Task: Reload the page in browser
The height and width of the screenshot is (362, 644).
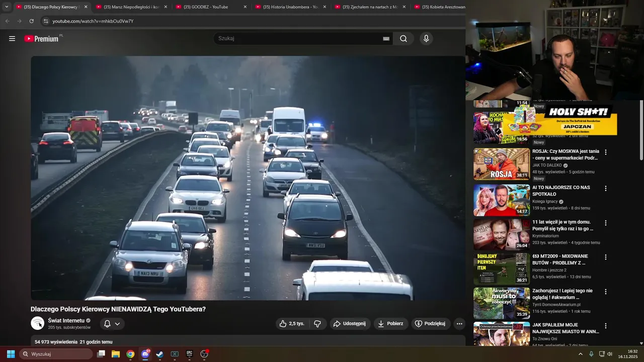Action: coord(31,21)
